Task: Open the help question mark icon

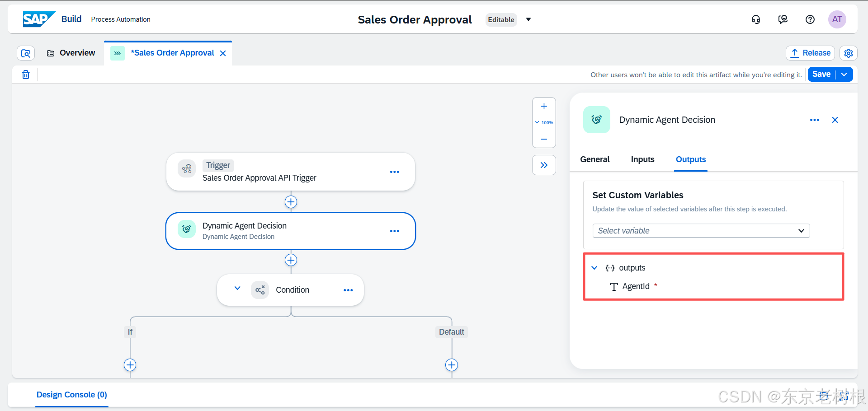Action: [810, 19]
